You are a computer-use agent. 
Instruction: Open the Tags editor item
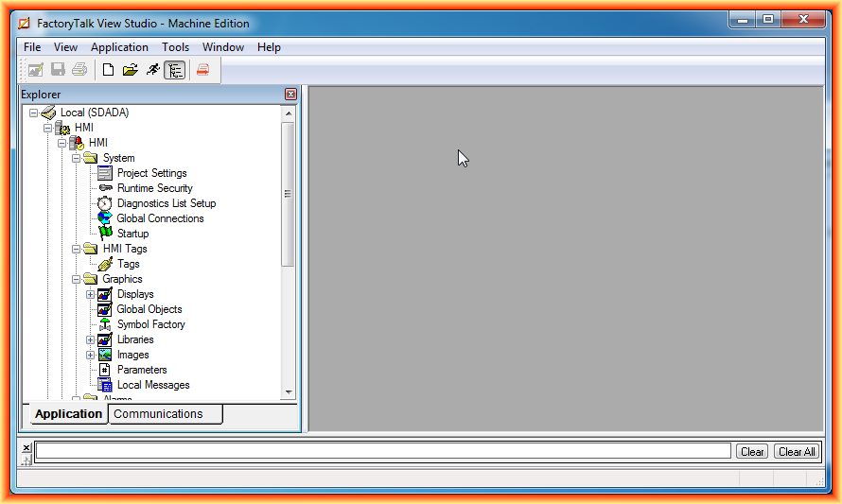tap(128, 264)
